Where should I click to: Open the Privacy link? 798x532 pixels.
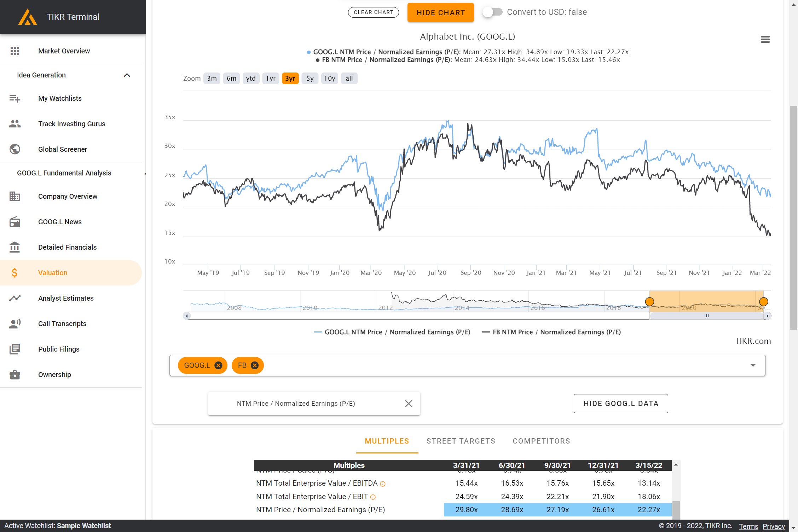point(774,526)
